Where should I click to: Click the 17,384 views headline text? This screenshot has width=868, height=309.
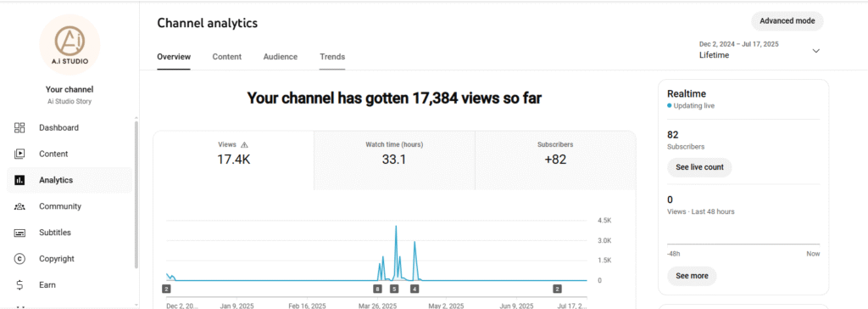[x=394, y=98]
